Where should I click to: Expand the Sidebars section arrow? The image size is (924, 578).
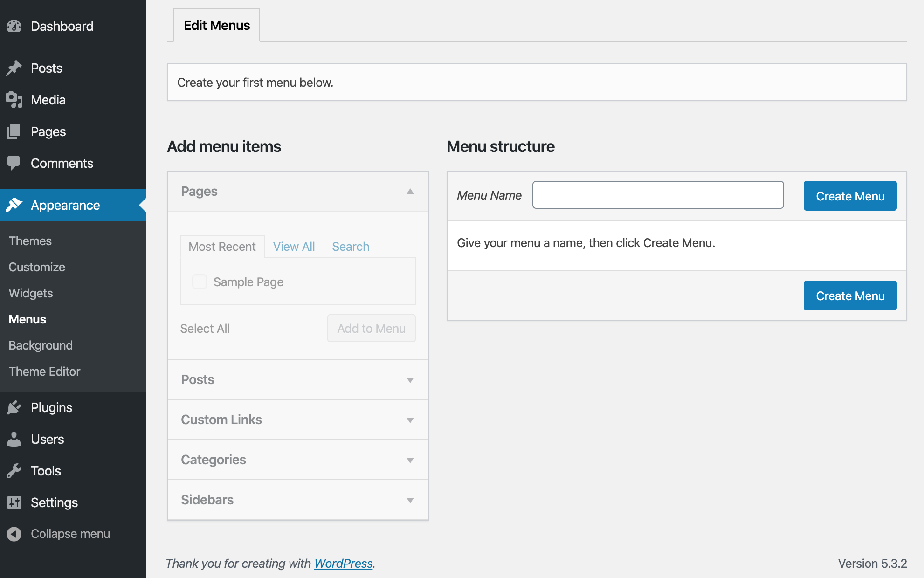click(410, 500)
